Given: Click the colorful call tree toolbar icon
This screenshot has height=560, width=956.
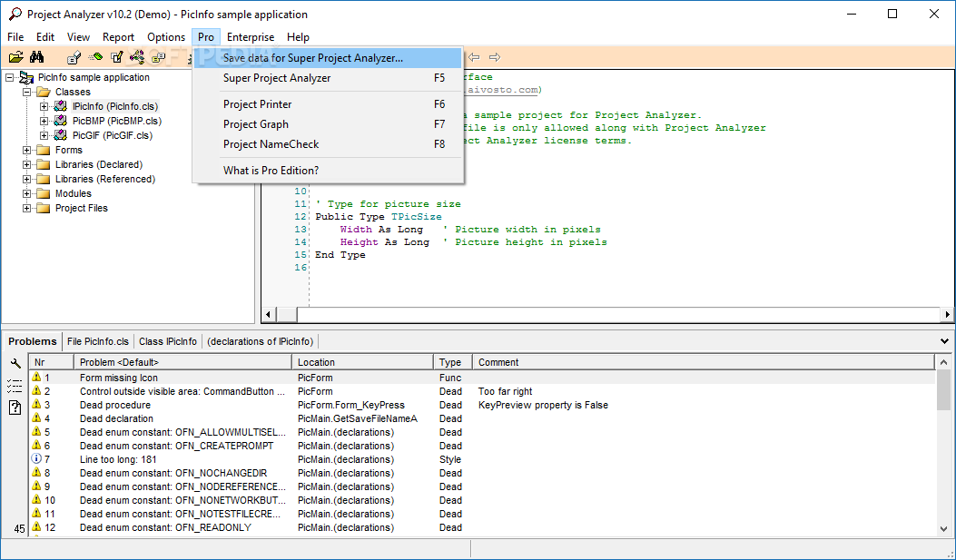Looking at the screenshot, I should click(137, 57).
